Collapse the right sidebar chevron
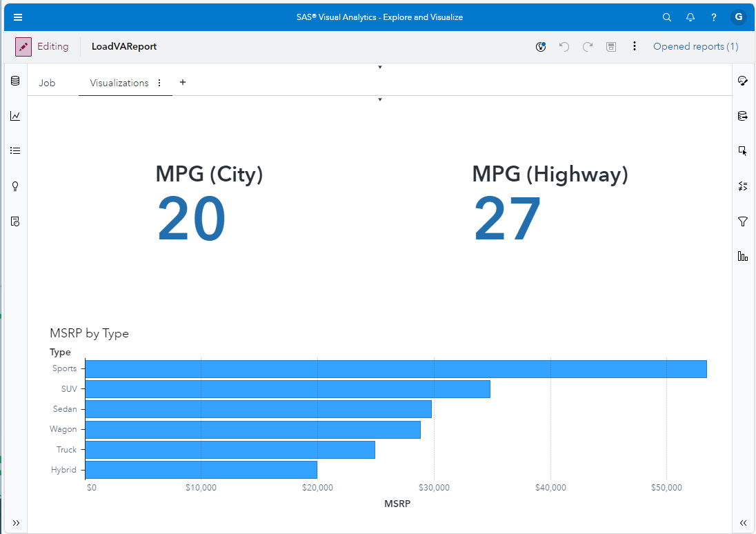The height and width of the screenshot is (534, 756). point(743,523)
